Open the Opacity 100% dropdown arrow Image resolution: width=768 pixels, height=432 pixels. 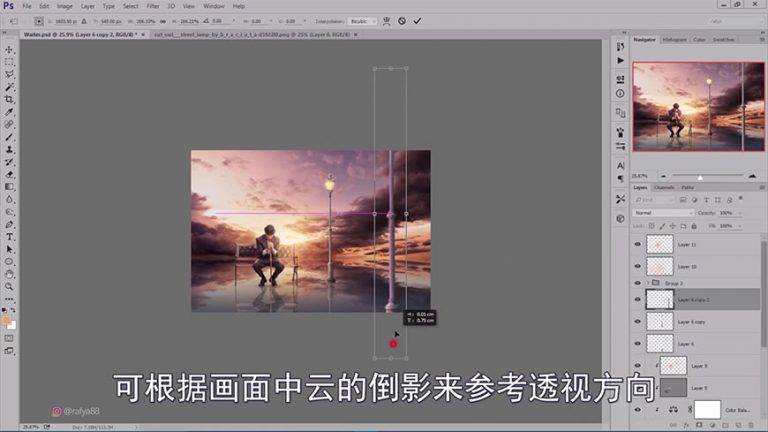tap(740, 213)
